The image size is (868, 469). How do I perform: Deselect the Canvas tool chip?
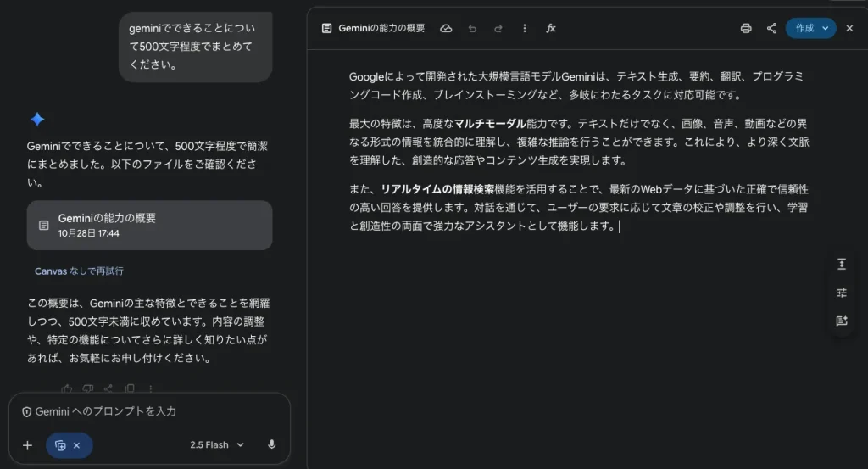(76, 445)
